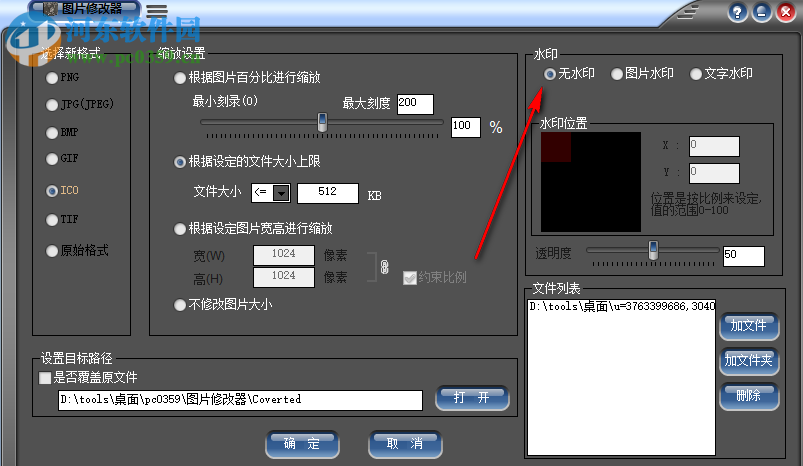Click 删除 delete button

[749, 396]
